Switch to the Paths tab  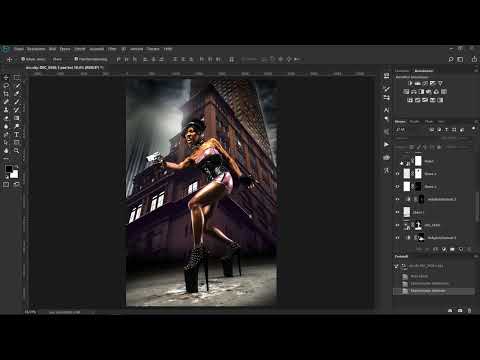coord(429,122)
